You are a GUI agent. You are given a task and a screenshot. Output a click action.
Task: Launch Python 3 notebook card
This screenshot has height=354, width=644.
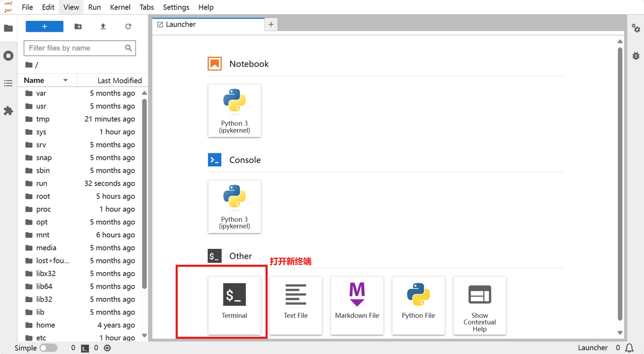coord(234,111)
